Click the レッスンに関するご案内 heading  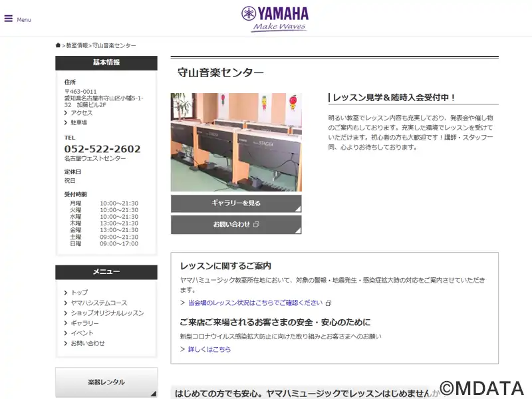pyautogui.click(x=225, y=266)
